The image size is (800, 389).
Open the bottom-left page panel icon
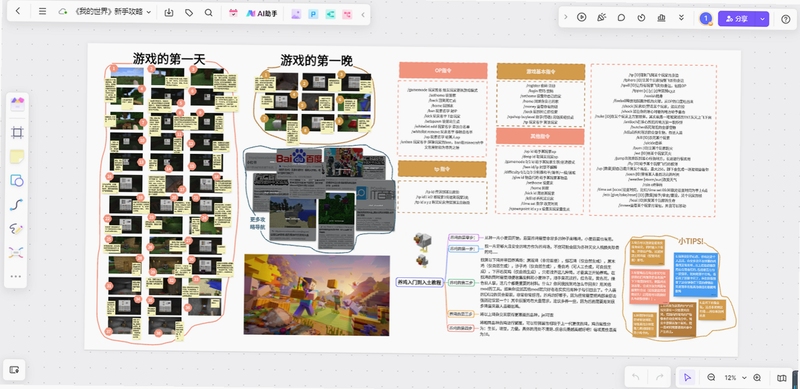tap(14, 370)
